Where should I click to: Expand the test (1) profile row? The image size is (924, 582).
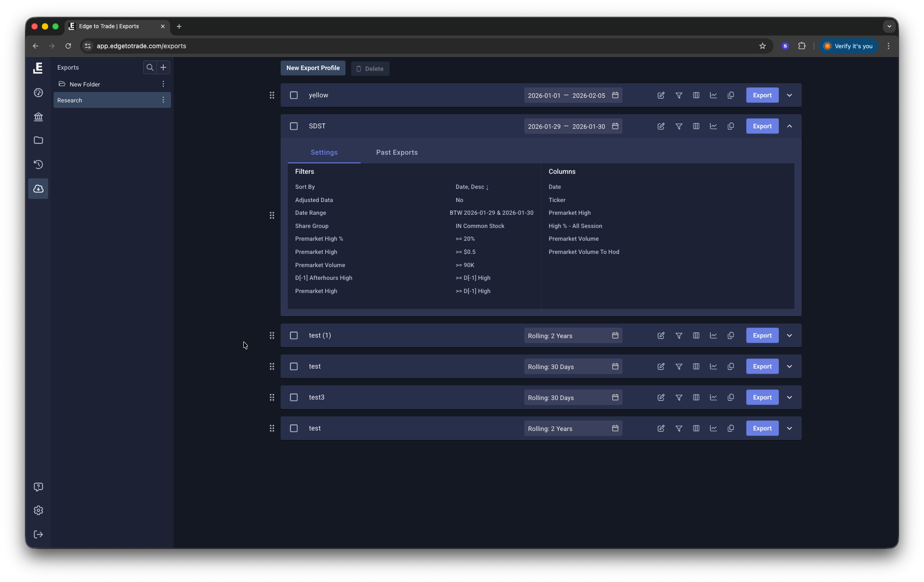(789, 335)
